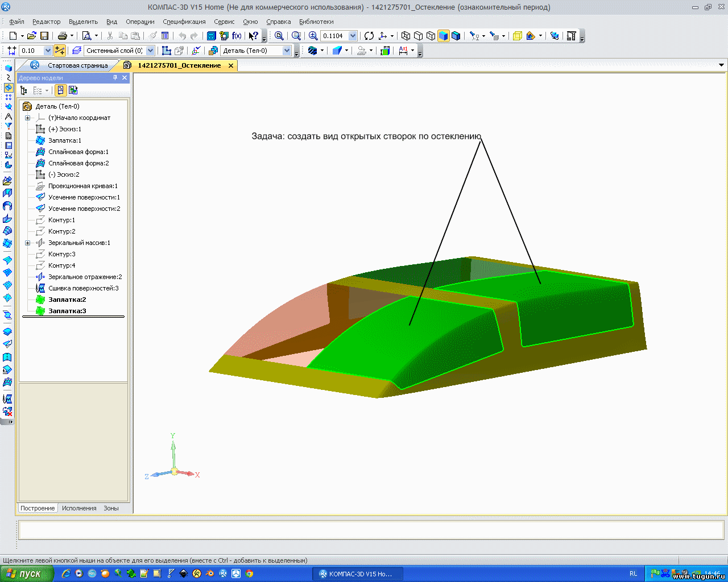Click the delete face red-cross tool icon
This screenshot has height=582, width=728.
tap(7, 411)
